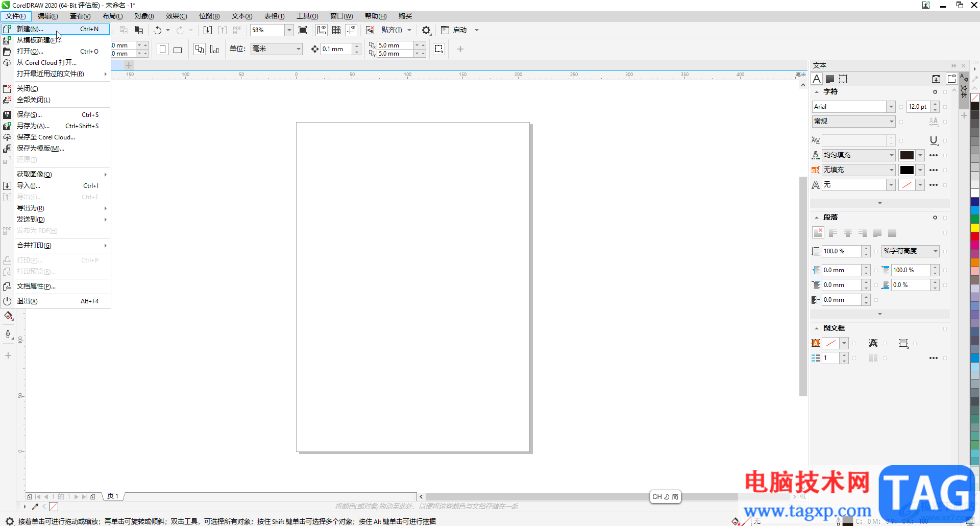Image resolution: width=980 pixels, height=526 pixels.
Task: Toggle lock checkbox beside 常规 style box
Action: (901, 122)
